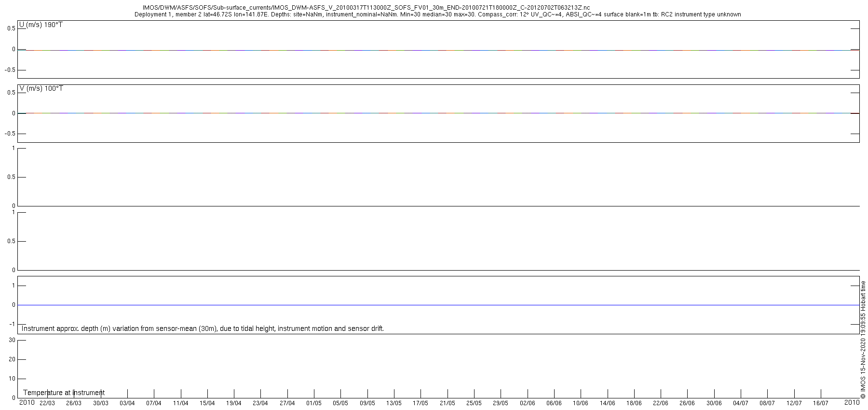The image size is (868, 410).
Task: Click the -0.5 tick in the U velocity panel
Action: click(10, 70)
